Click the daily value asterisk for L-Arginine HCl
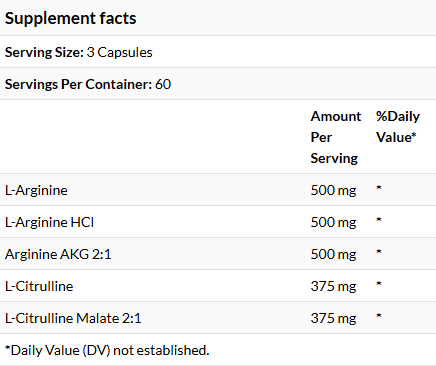This screenshot has height=366, width=436. point(379,220)
